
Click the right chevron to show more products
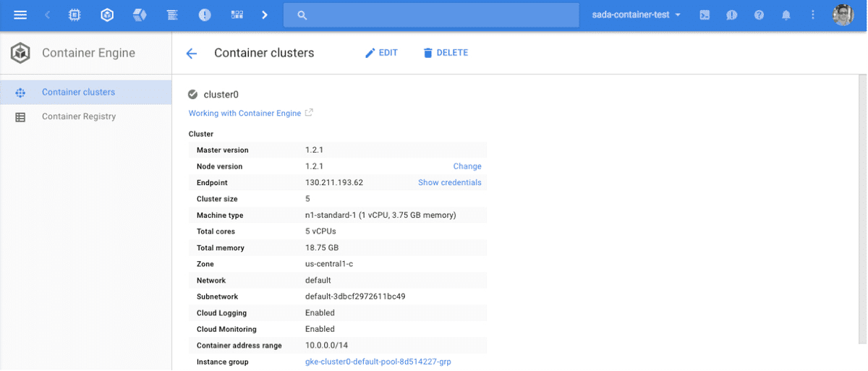[265, 14]
